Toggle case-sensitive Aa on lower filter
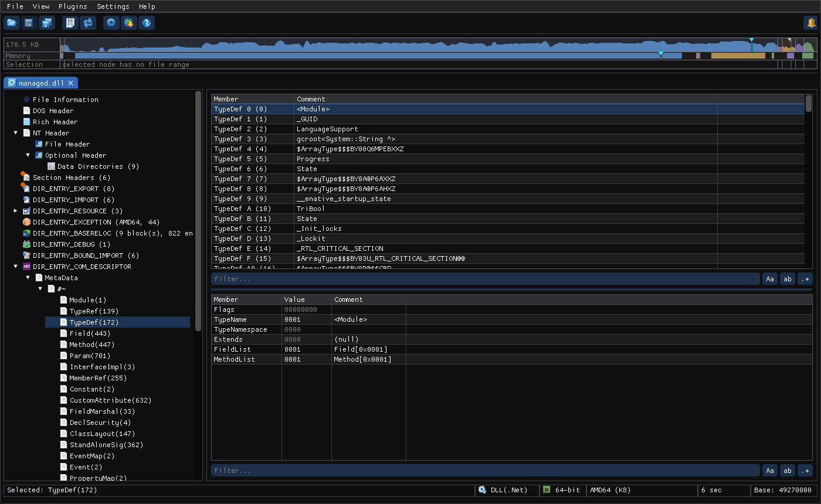This screenshot has height=504, width=821. (770, 471)
